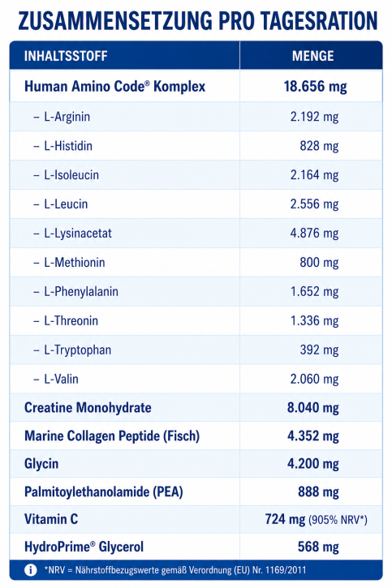Click the INHALTSSTOFF column header
The height and width of the screenshot is (588, 392).
(x=66, y=56)
